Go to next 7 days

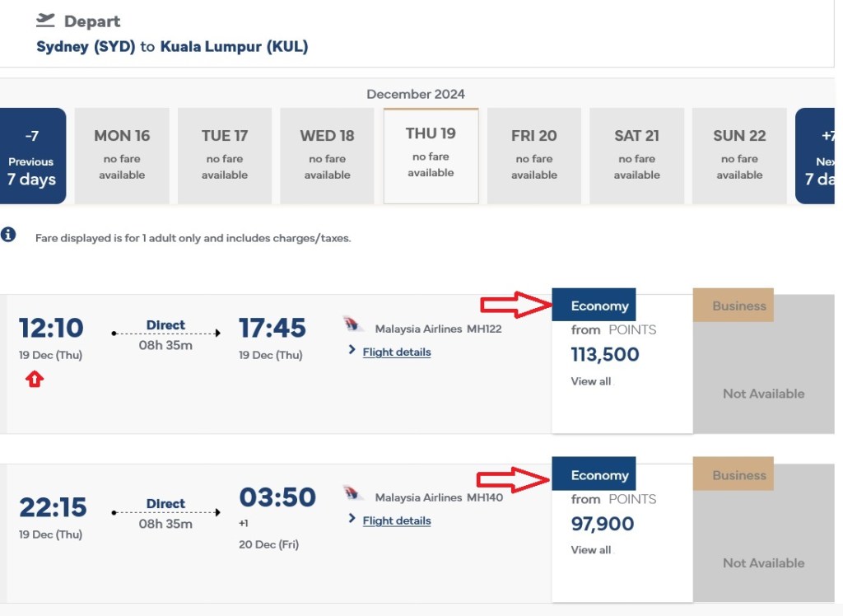click(817, 155)
